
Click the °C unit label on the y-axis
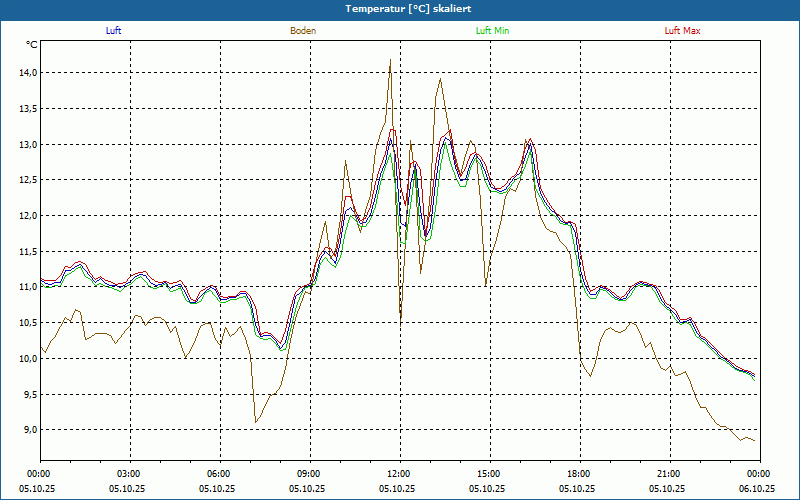click(32, 45)
